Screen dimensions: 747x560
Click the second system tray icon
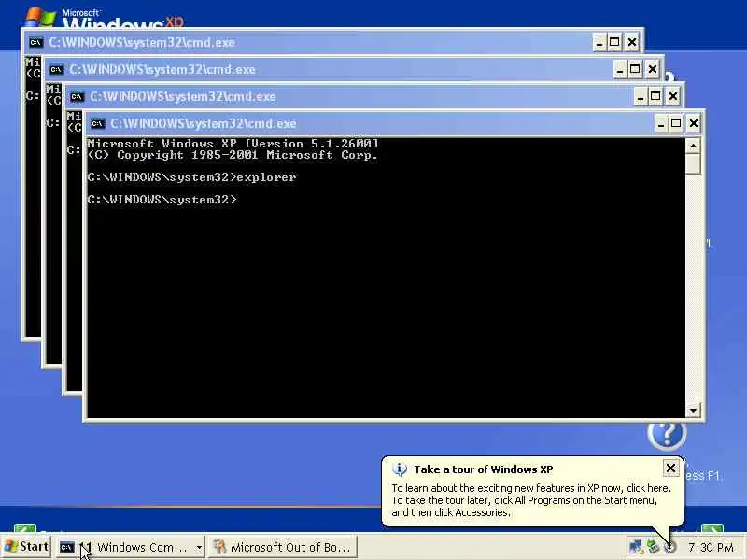[x=653, y=547]
